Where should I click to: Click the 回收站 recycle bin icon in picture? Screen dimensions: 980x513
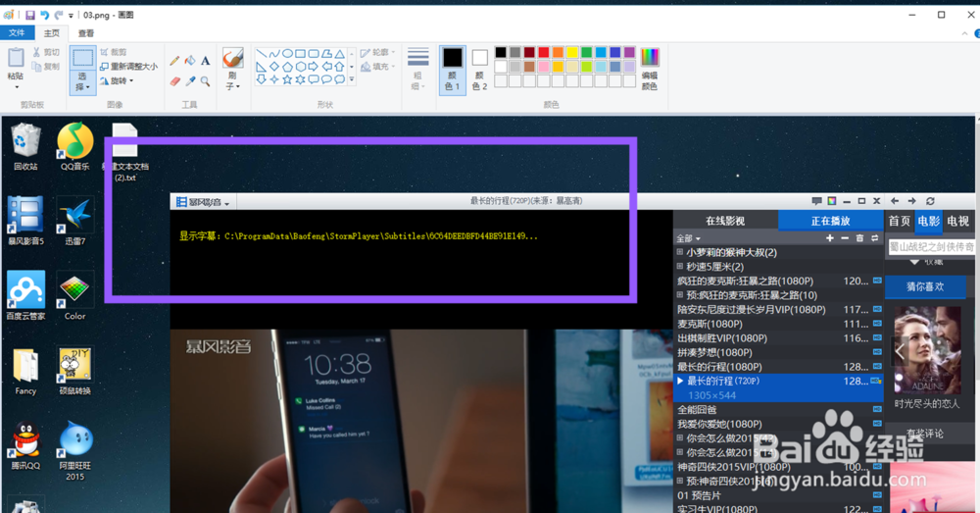click(x=25, y=146)
